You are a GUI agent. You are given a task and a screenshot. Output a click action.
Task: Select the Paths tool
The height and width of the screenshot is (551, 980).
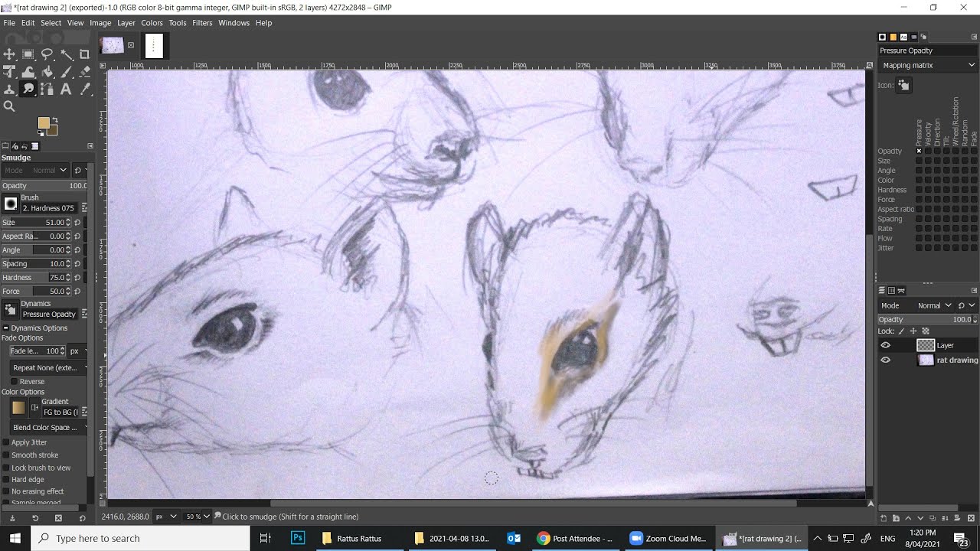point(47,89)
